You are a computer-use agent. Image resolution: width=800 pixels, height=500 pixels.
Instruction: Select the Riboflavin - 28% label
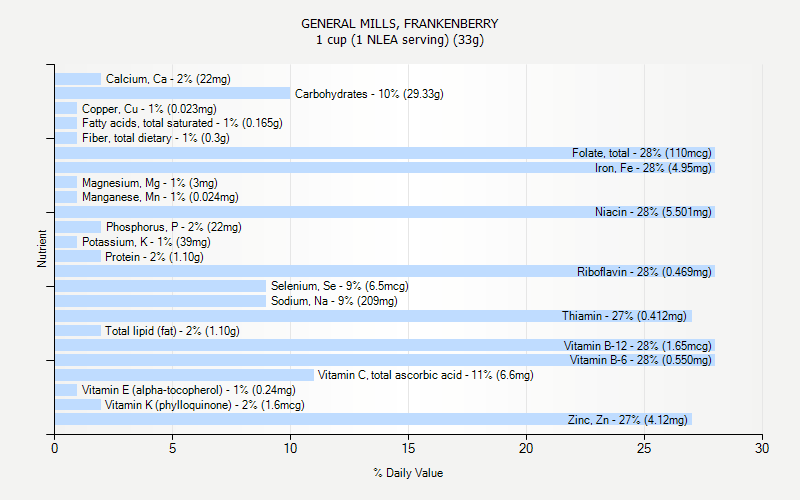pyautogui.click(x=644, y=272)
